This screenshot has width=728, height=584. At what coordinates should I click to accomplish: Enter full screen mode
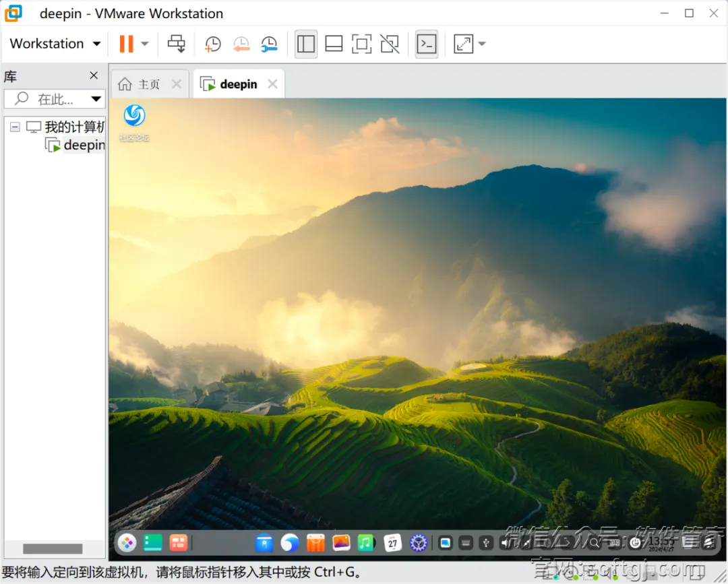[x=362, y=44]
